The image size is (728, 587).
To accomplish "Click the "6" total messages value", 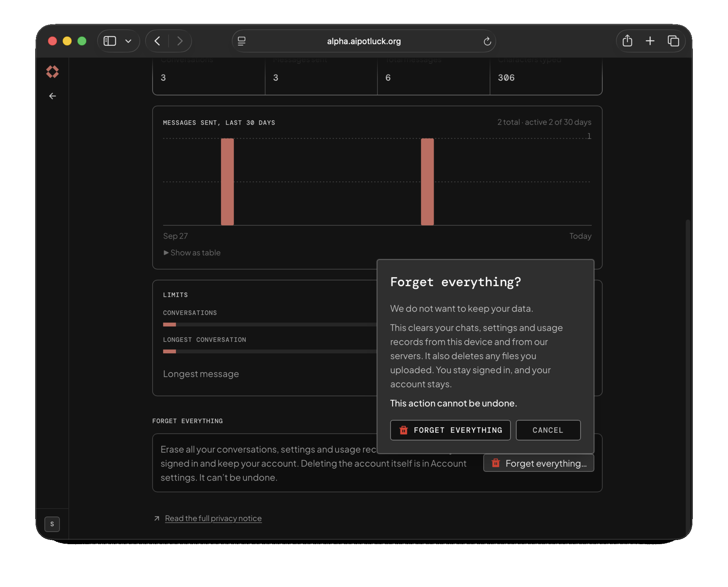I will pos(388,78).
